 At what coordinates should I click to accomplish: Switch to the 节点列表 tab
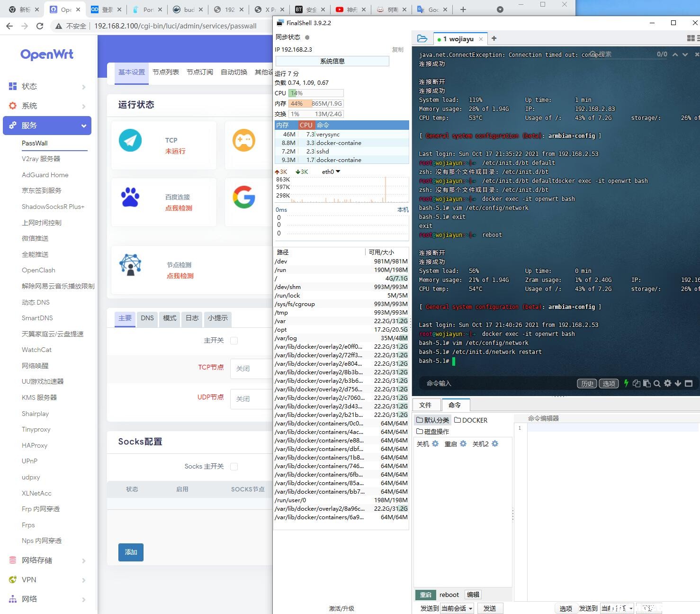pyautogui.click(x=166, y=72)
